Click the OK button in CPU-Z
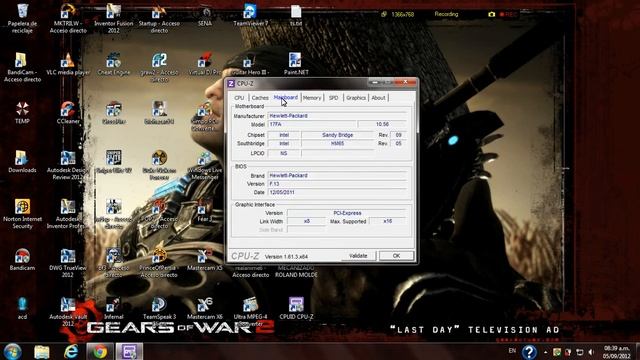640x360 pixels. point(396,256)
